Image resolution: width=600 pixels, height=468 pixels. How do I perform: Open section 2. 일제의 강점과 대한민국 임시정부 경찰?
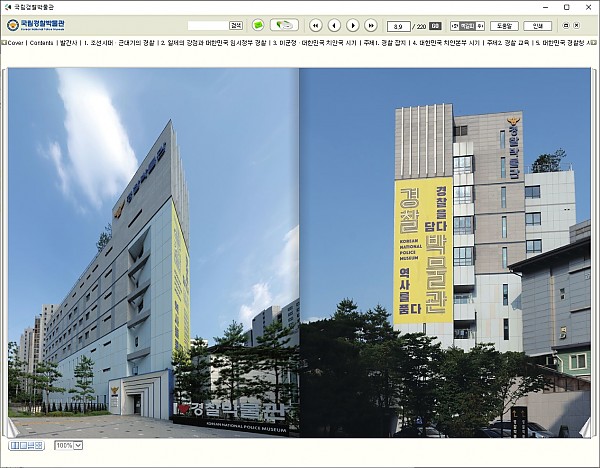(x=213, y=43)
